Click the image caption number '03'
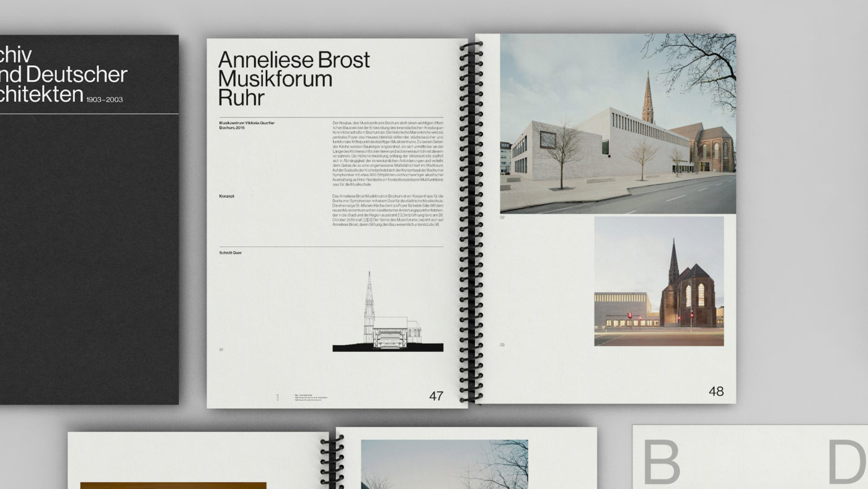868x489 pixels. click(x=503, y=344)
